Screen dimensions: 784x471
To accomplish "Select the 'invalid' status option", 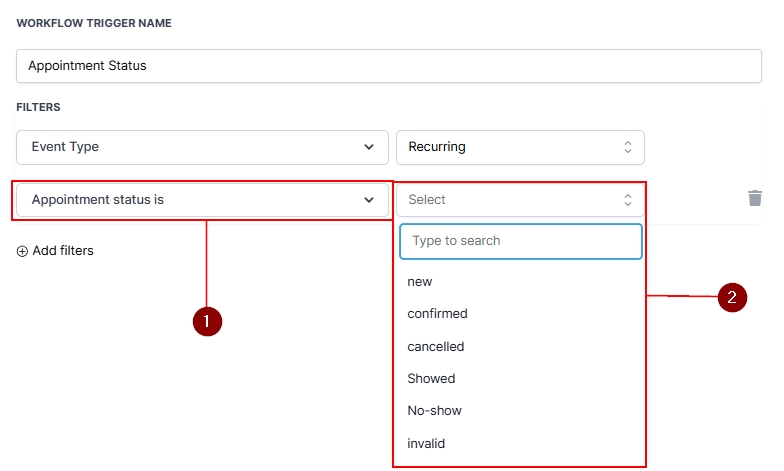I will [426, 443].
